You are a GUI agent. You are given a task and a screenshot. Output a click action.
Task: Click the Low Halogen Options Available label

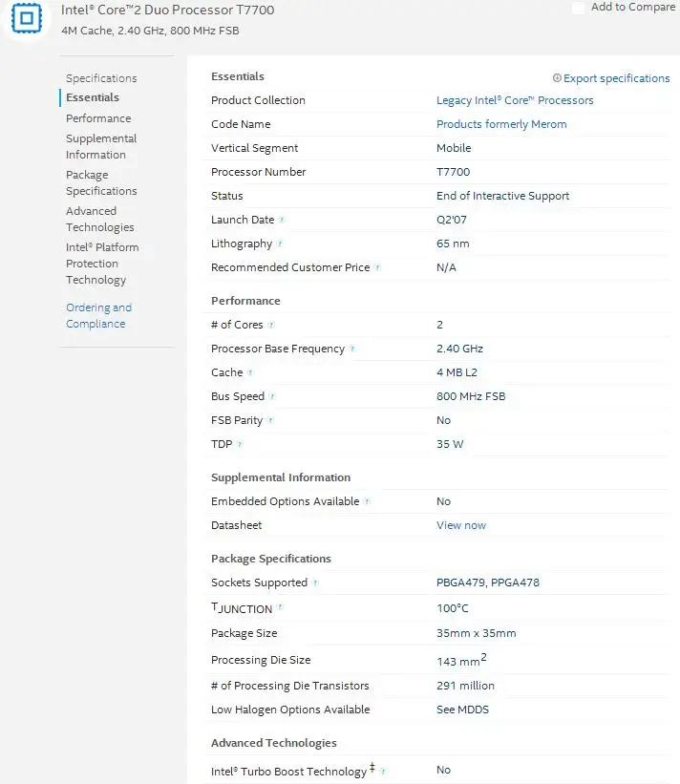coord(290,710)
